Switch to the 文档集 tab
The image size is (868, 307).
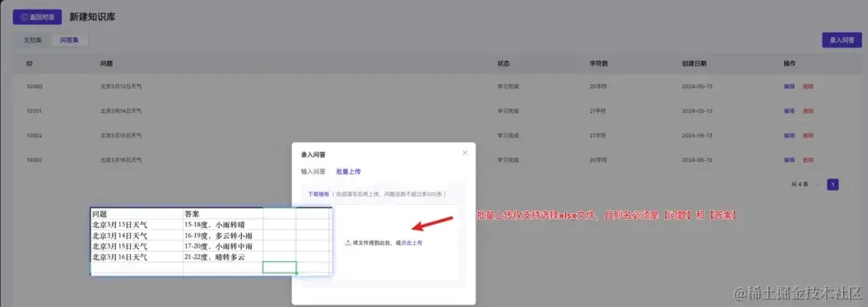point(33,40)
